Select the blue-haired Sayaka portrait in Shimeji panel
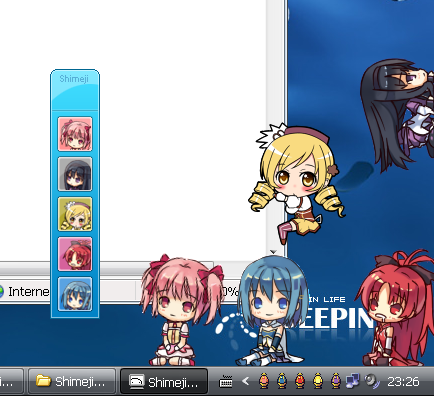 point(75,294)
